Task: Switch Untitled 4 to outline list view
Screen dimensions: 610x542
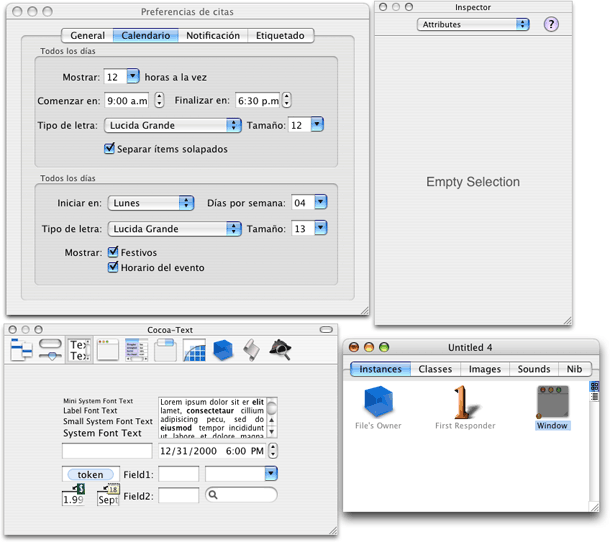Action: point(594,396)
